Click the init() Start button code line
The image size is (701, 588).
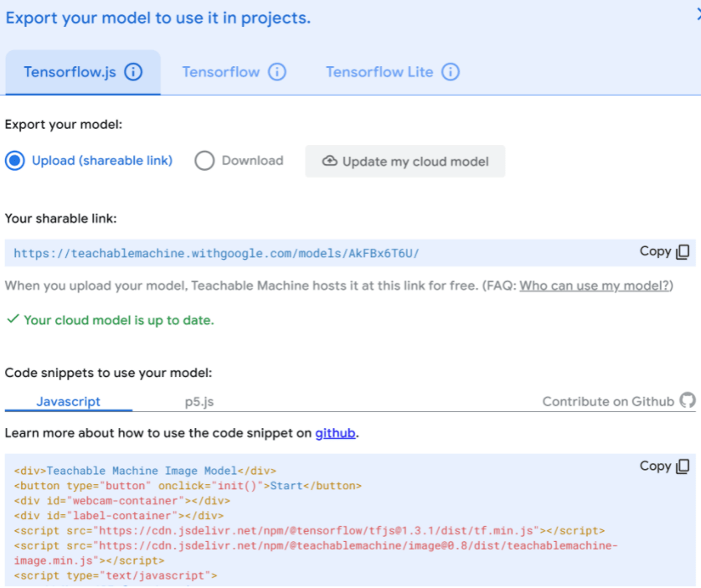(188, 486)
